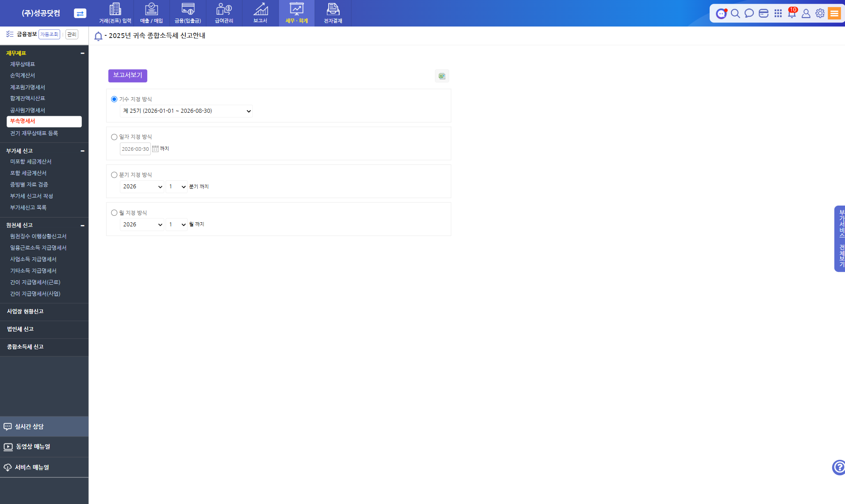Open the user profile icon
This screenshot has height=504, width=845.
[806, 13]
